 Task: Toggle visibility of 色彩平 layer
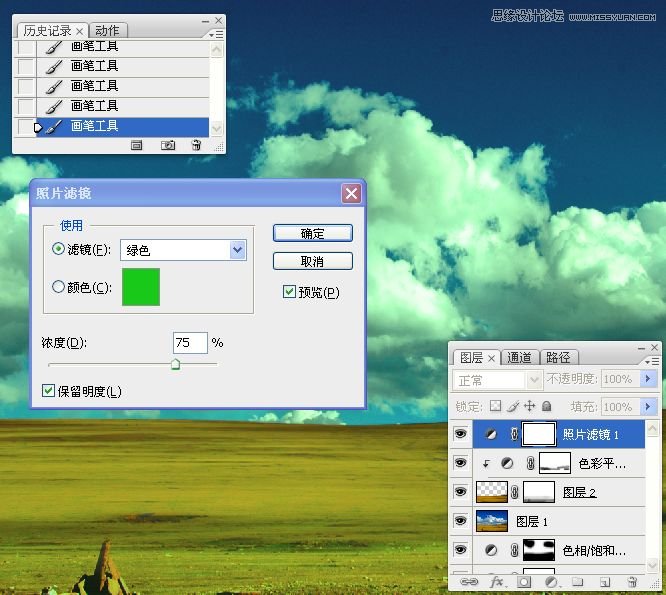click(x=460, y=462)
